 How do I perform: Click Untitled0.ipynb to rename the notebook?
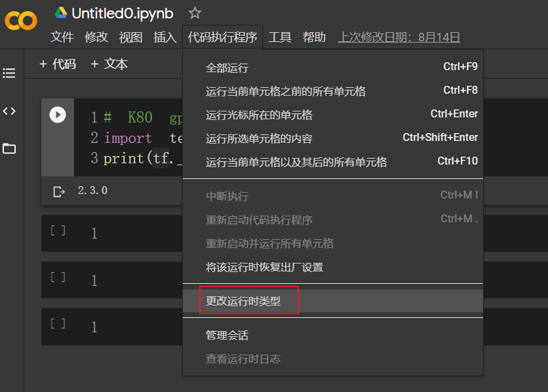coord(117,12)
